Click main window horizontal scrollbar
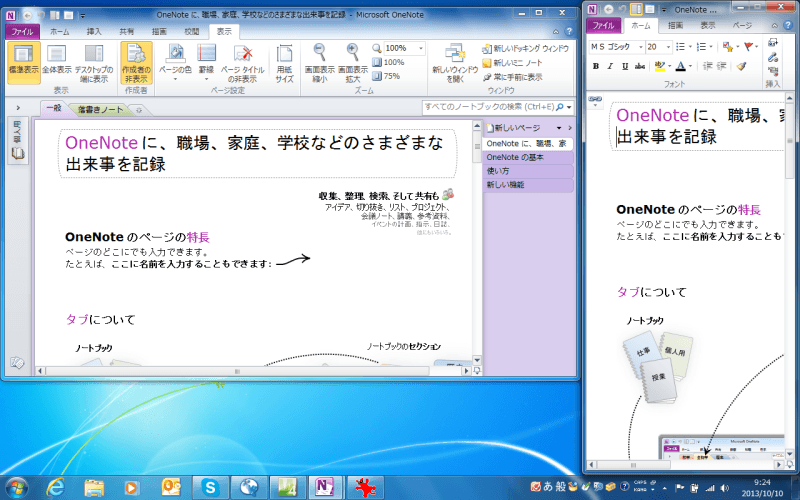Viewport: 800px width, 500px height. coord(253,371)
